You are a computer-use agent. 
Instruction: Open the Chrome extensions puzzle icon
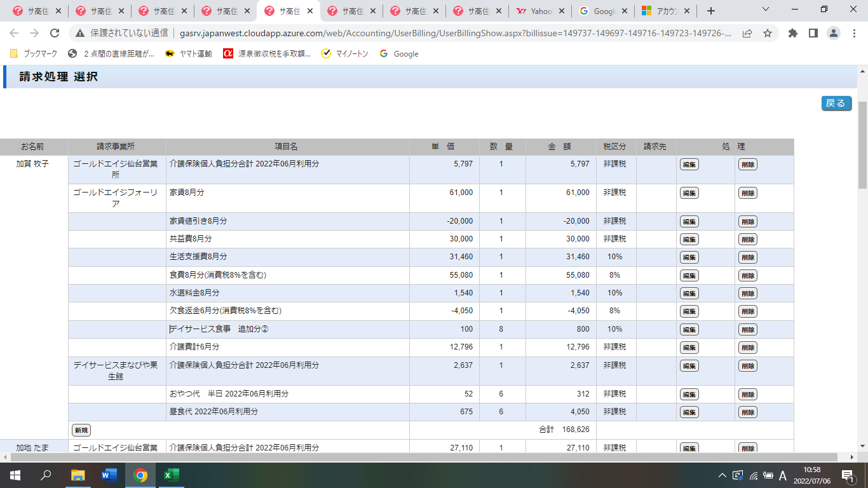792,33
